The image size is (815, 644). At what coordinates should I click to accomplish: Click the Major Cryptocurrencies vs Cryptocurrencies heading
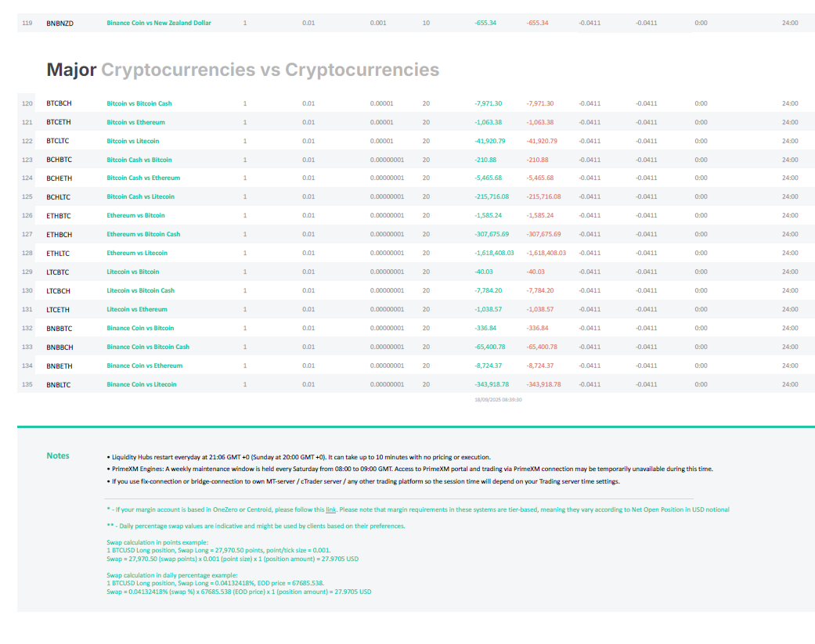click(x=243, y=70)
